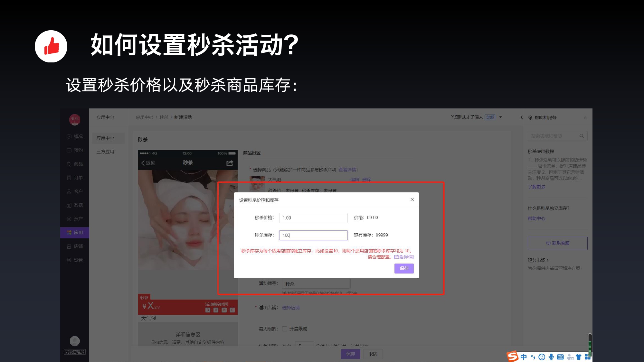Go to 秒杀 in the breadcrumb

pos(164,117)
